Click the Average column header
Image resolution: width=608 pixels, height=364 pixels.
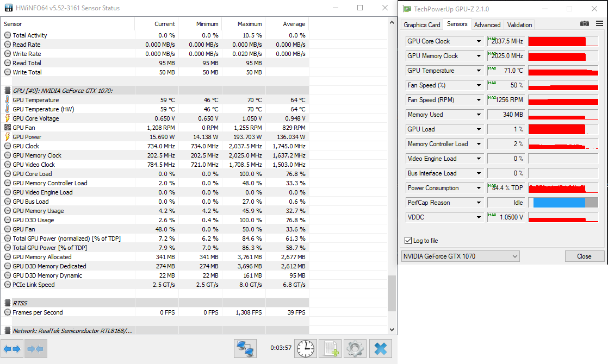pos(287,23)
